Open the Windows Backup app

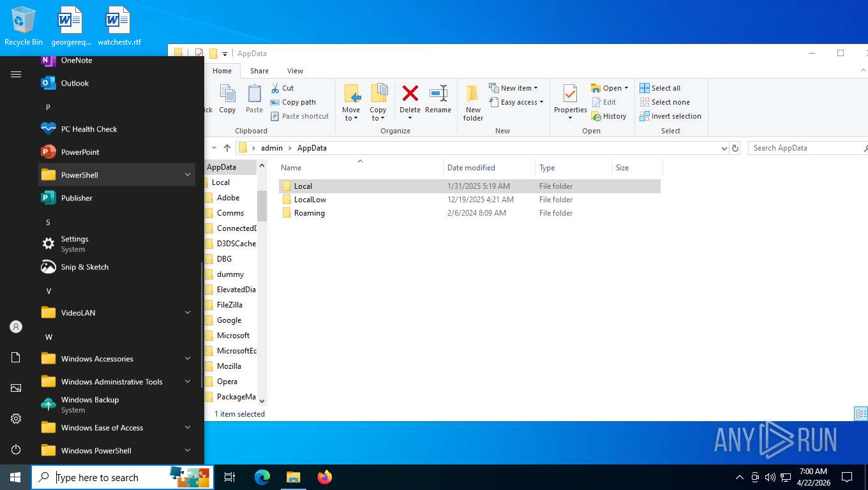[117, 405]
